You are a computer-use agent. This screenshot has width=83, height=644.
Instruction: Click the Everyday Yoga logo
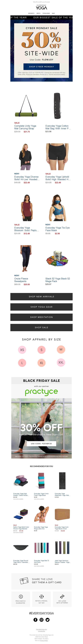[41, 7]
